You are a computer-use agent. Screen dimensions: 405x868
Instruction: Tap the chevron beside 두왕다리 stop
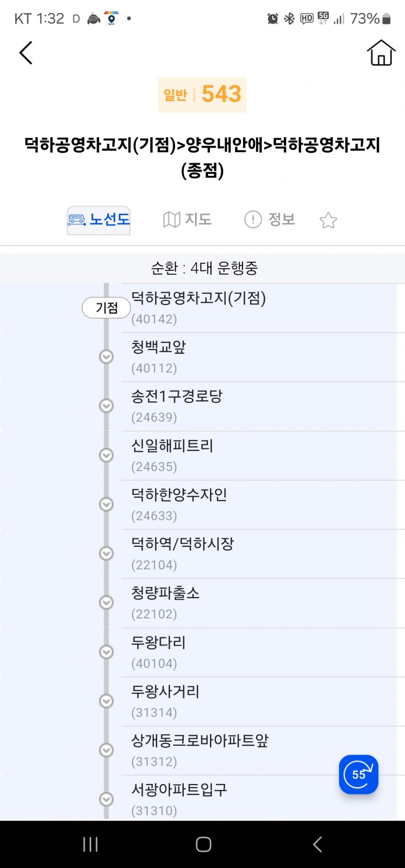(x=106, y=652)
